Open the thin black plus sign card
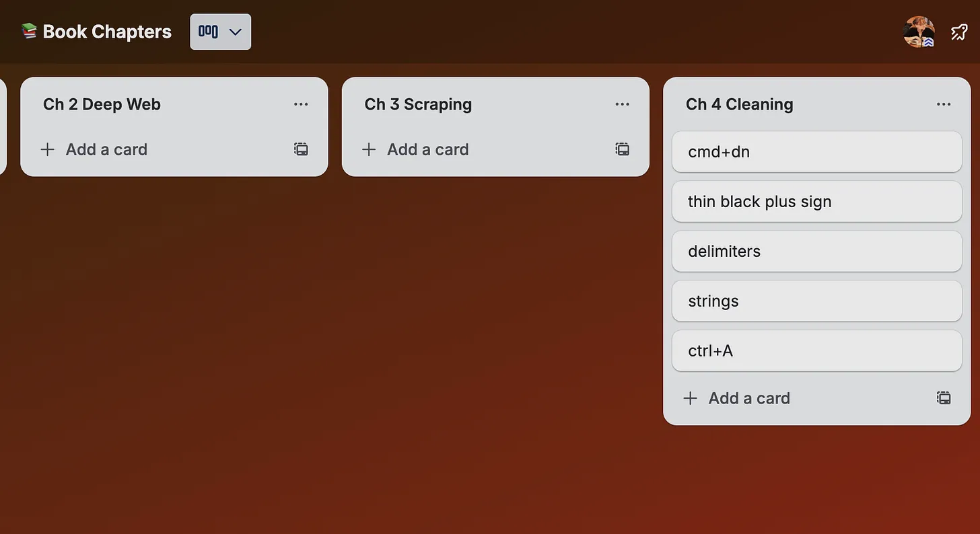Image resolution: width=980 pixels, height=534 pixels. [x=816, y=202]
